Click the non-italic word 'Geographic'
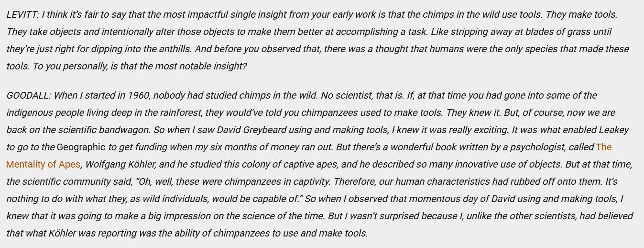644x248 pixels. click(81, 147)
